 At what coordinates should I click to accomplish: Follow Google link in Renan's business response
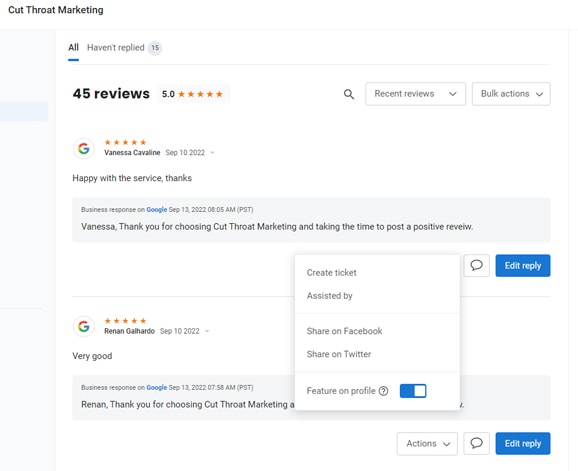[157, 387]
